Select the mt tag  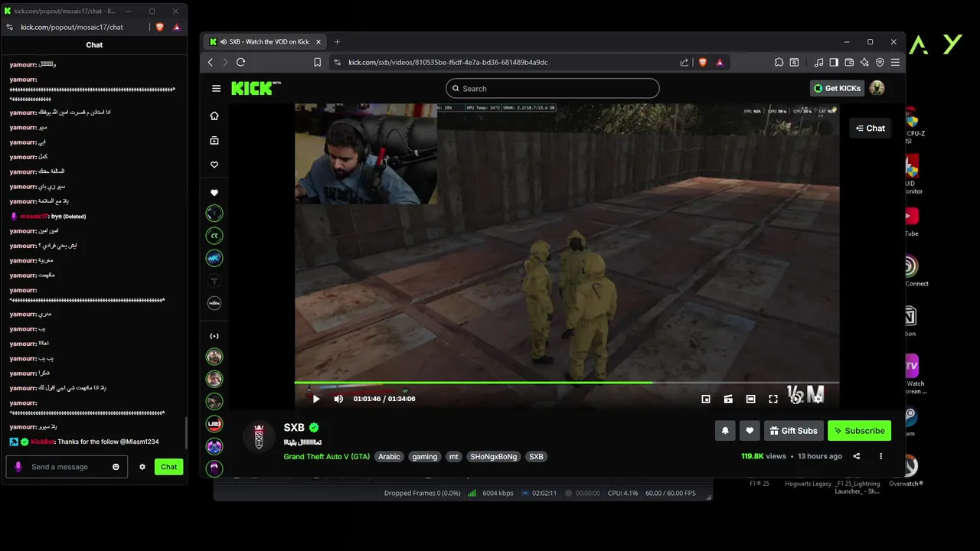point(454,457)
